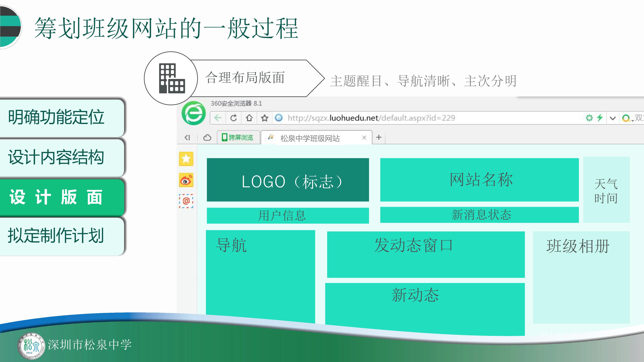Open the Weibo icon in the sidebar

pyautogui.click(x=186, y=180)
